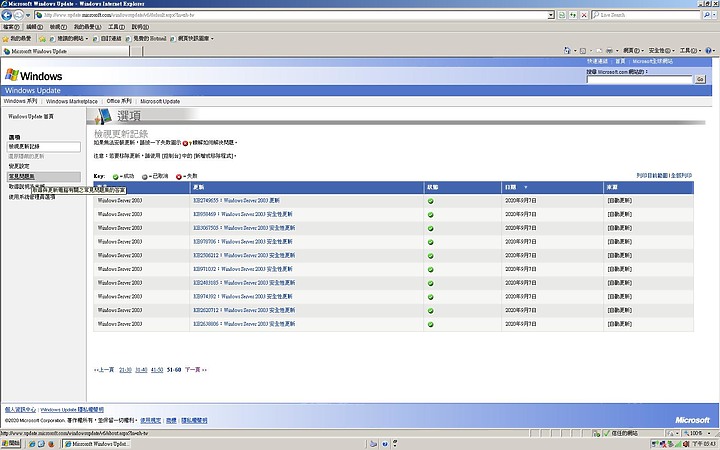Viewport: 720px width, 450px height.
Task: Open the Office 系列 navigation link
Action: click(119, 101)
